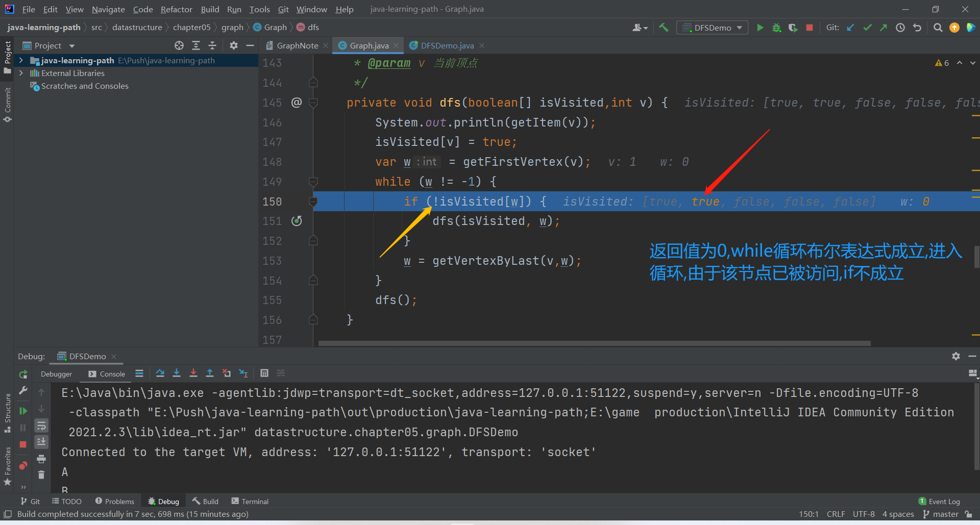
Task: Click chapter05 in the breadcrumb
Action: click(191, 28)
